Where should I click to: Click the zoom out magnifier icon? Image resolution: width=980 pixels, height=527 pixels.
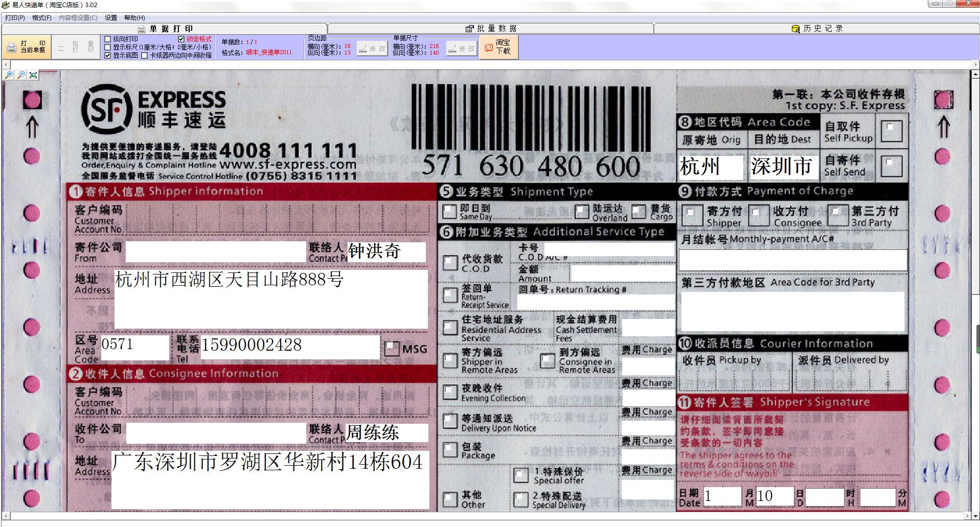click(21, 75)
